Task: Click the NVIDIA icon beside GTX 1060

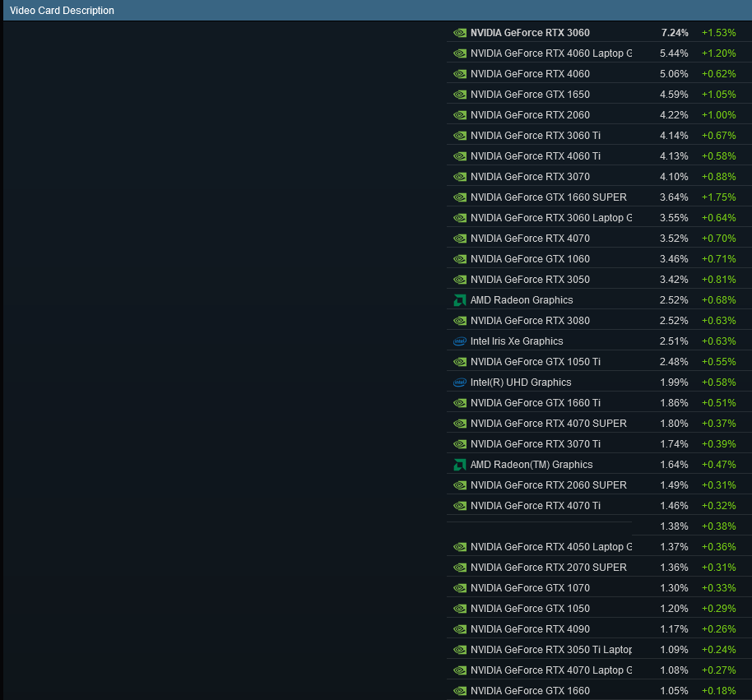Action: tap(459, 259)
